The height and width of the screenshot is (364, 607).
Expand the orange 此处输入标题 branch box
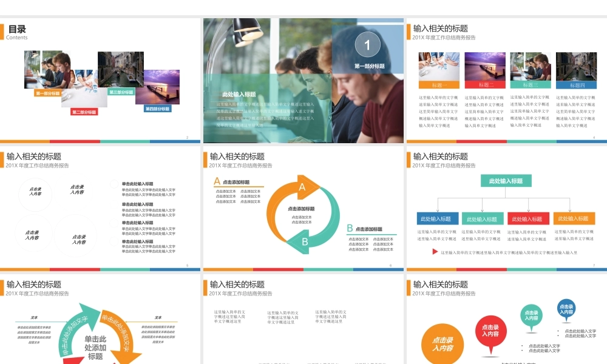[574, 218]
